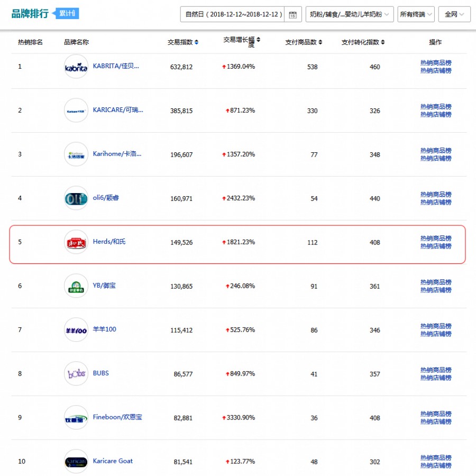The height and width of the screenshot is (476, 476).
Task: Click the 羊羊100 brand logo
Action: click(x=76, y=329)
